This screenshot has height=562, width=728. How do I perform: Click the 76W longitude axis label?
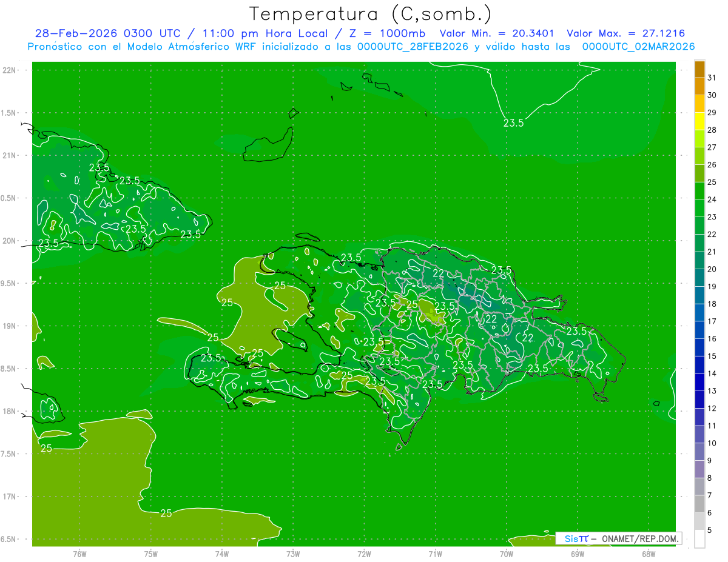click(x=79, y=554)
